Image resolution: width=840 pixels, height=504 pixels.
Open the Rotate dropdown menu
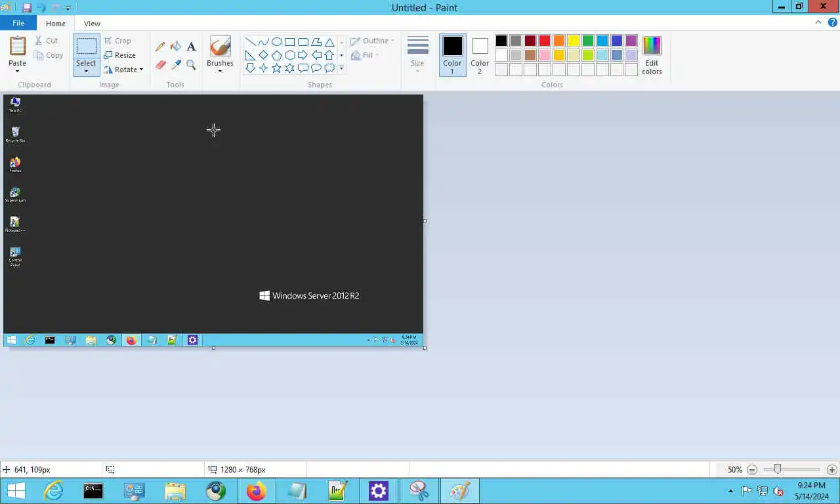coord(123,70)
